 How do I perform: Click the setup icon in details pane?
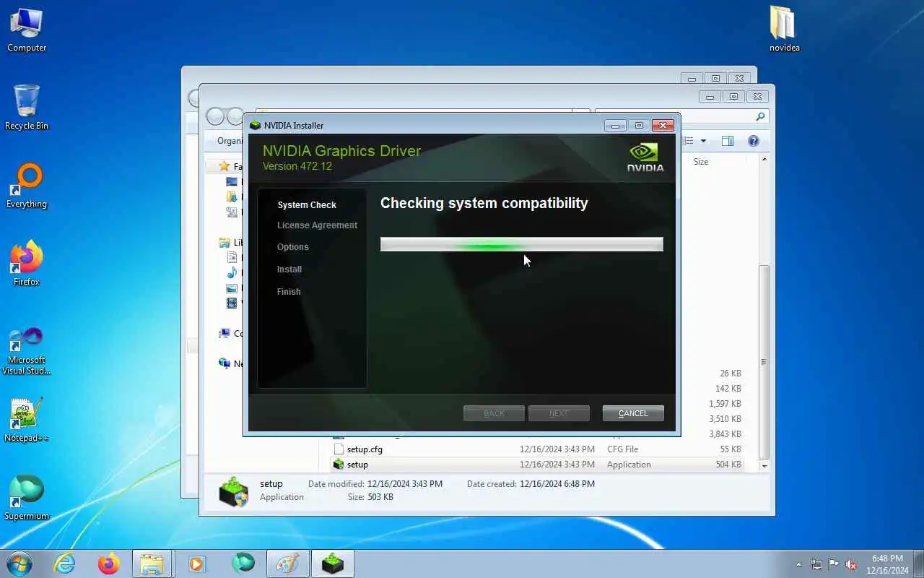233,491
